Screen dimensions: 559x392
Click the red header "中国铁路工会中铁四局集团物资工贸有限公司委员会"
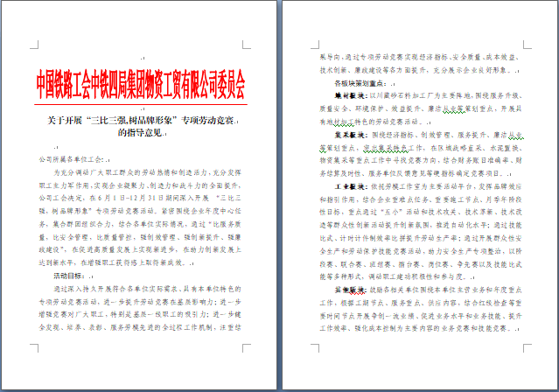[141, 85]
